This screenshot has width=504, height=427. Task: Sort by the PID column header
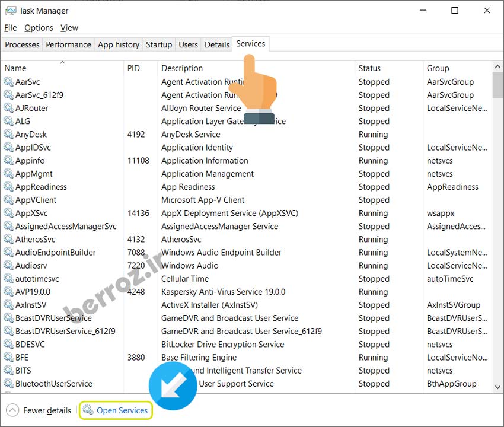pyautogui.click(x=133, y=68)
